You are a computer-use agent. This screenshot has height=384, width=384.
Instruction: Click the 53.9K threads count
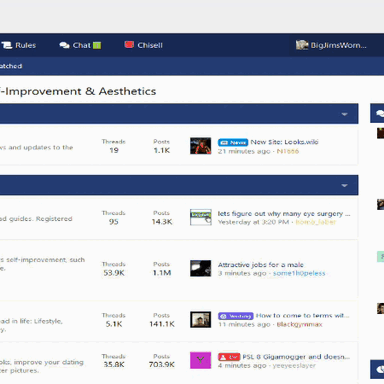click(114, 273)
